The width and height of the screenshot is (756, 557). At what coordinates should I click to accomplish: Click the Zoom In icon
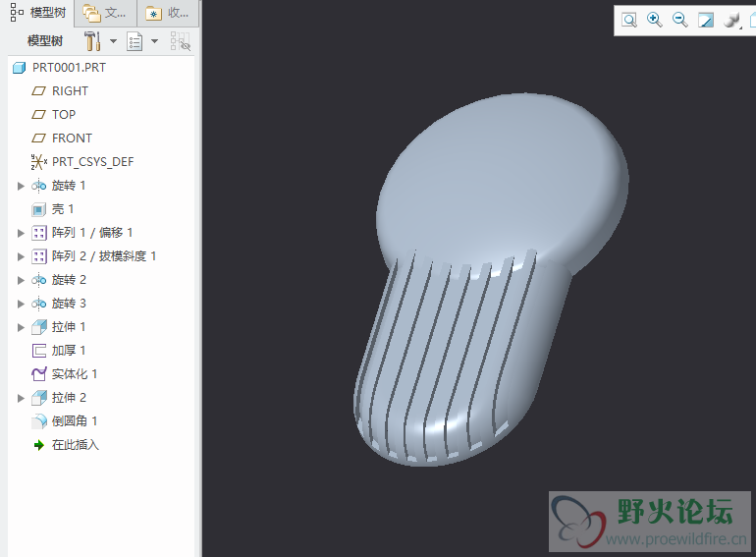654,21
